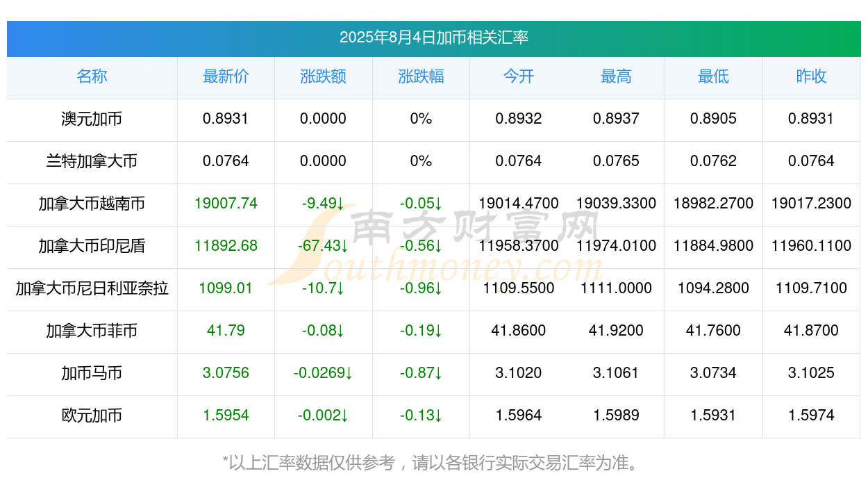Select the 兰特加拿大币 row name
868x485 pixels.
tap(92, 161)
